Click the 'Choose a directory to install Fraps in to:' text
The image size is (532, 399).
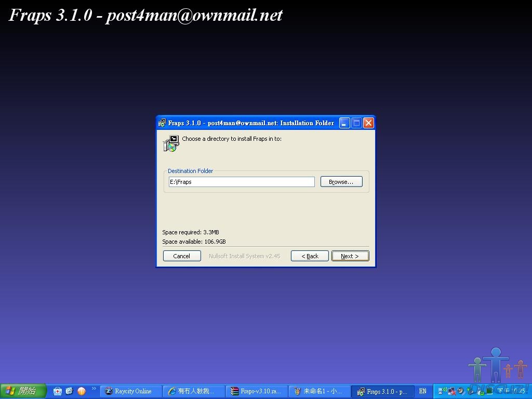coord(232,139)
